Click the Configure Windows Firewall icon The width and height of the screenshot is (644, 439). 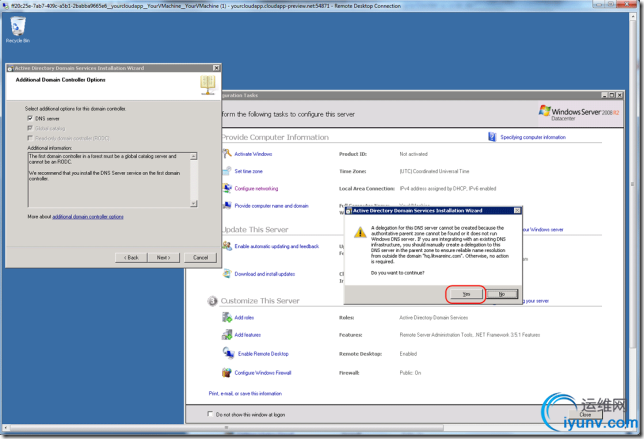tap(227, 372)
